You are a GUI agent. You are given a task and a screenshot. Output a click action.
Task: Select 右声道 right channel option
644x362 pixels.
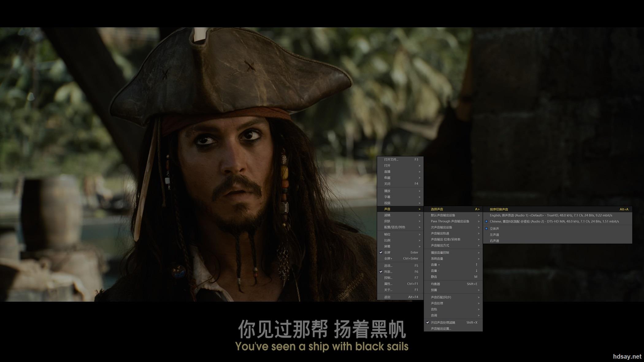(x=558, y=241)
